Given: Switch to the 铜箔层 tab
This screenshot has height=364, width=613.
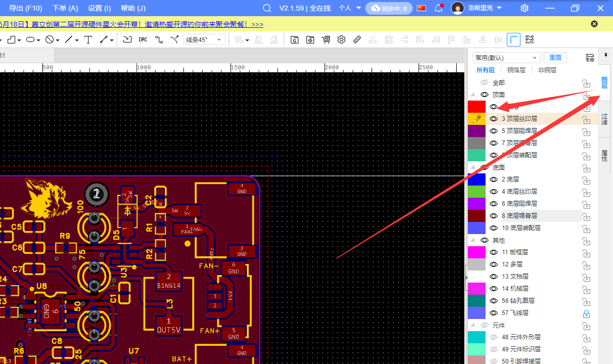Looking at the screenshot, I should (516, 70).
